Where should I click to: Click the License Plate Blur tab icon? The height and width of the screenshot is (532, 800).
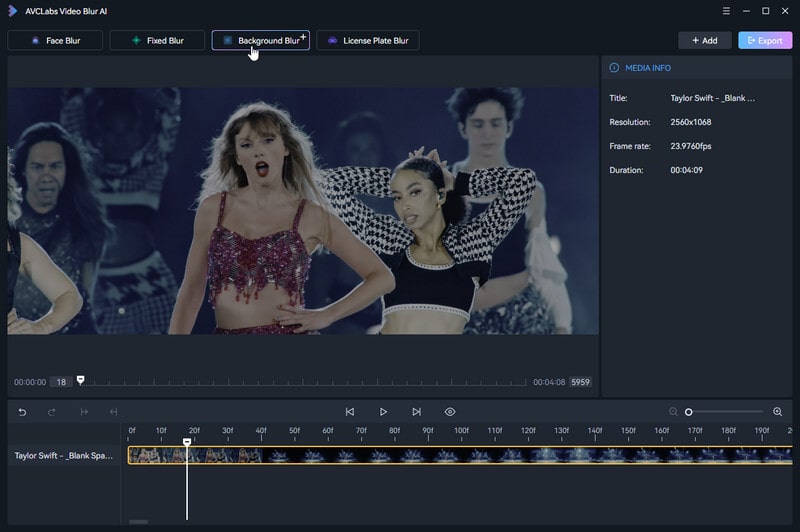(332, 40)
